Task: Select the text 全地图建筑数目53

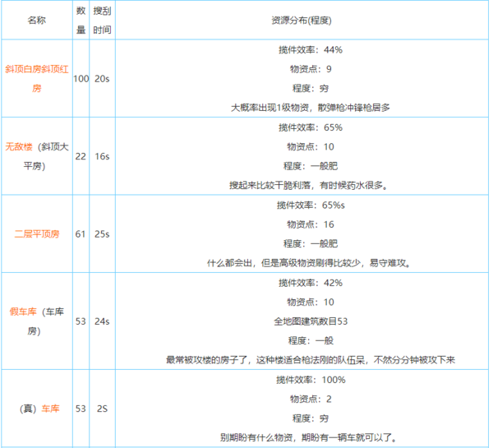Action: (311, 321)
